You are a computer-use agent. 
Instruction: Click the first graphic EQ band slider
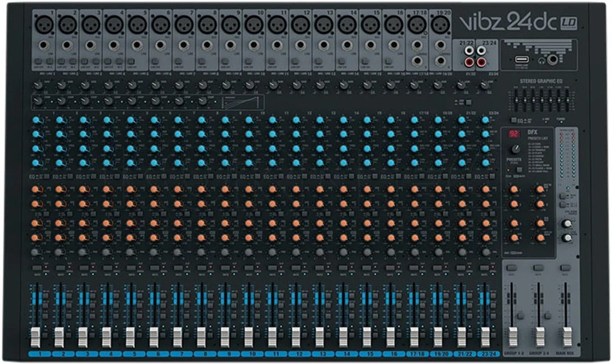click(x=516, y=101)
